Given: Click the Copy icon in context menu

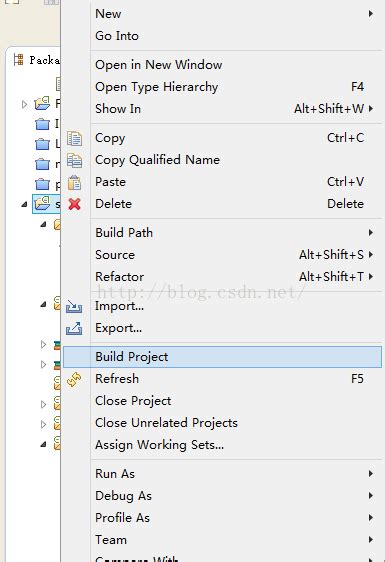Looking at the screenshot, I should pos(74,139).
